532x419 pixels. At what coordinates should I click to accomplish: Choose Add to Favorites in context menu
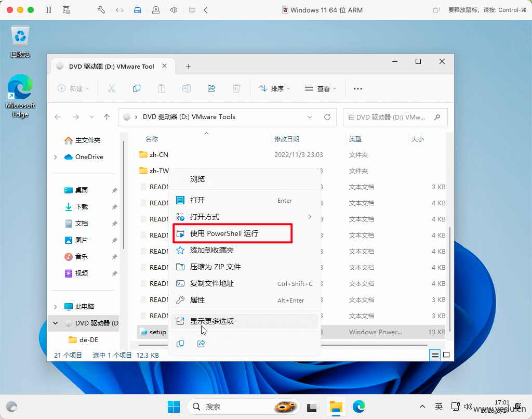point(244,250)
